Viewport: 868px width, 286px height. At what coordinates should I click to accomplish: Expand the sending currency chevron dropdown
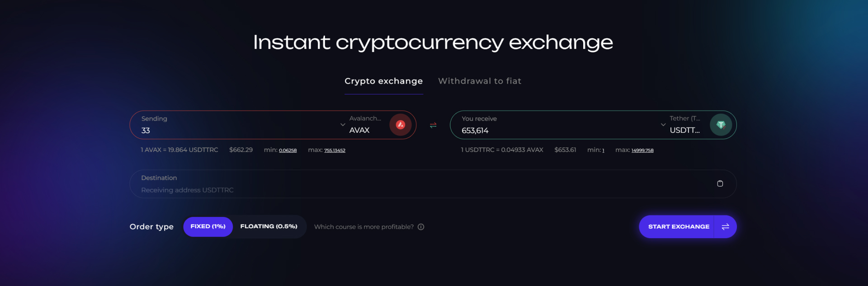click(343, 125)
